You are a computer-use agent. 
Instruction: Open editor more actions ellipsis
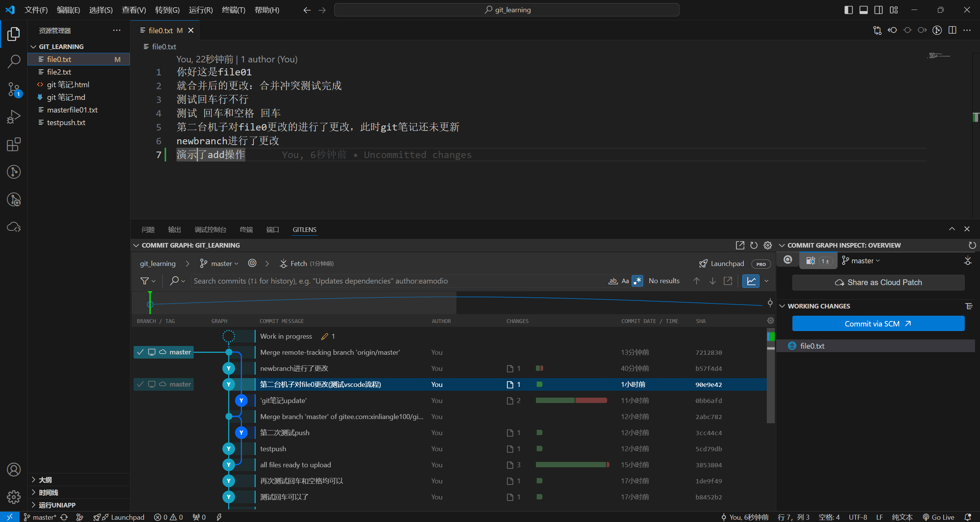[x=967, y=30]
